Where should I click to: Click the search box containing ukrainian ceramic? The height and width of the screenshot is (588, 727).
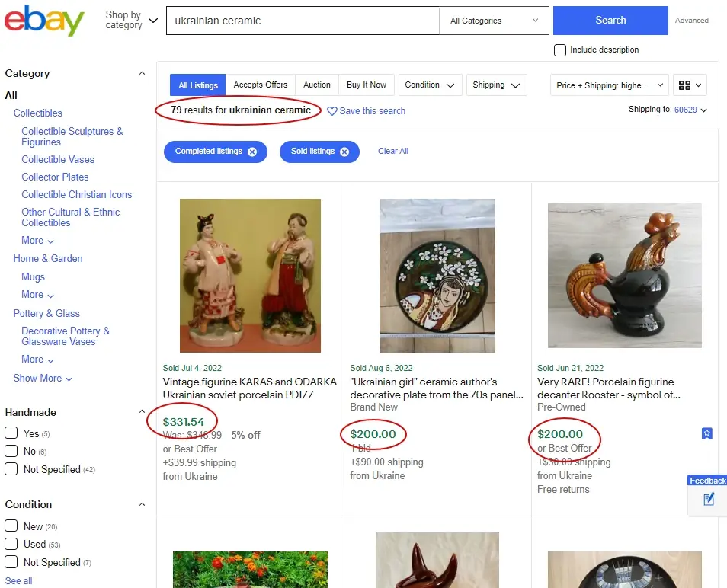[303, 21]
